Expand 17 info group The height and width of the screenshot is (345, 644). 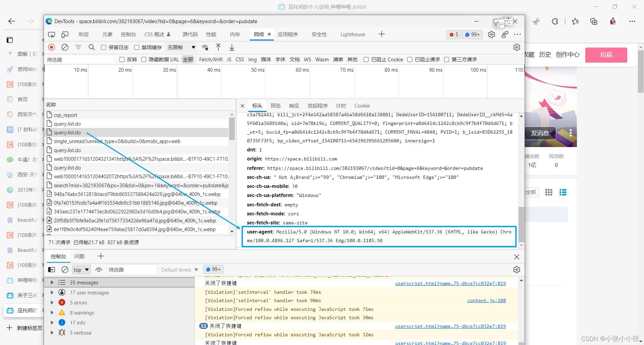coord(52,323)
